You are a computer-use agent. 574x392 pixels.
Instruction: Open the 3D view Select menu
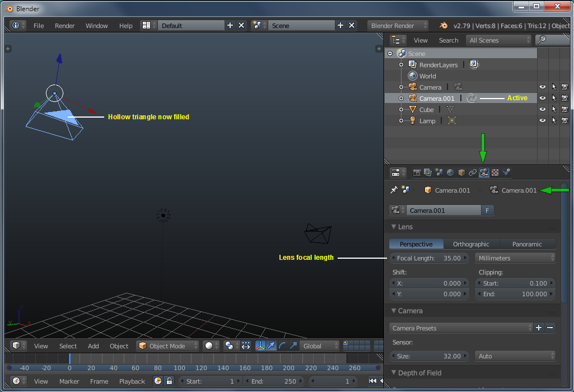pyautogui.click(x=68, y=346)
